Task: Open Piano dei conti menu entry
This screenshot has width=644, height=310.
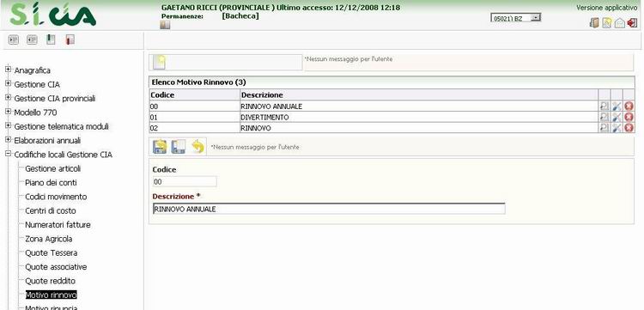Action: (51, 183)
